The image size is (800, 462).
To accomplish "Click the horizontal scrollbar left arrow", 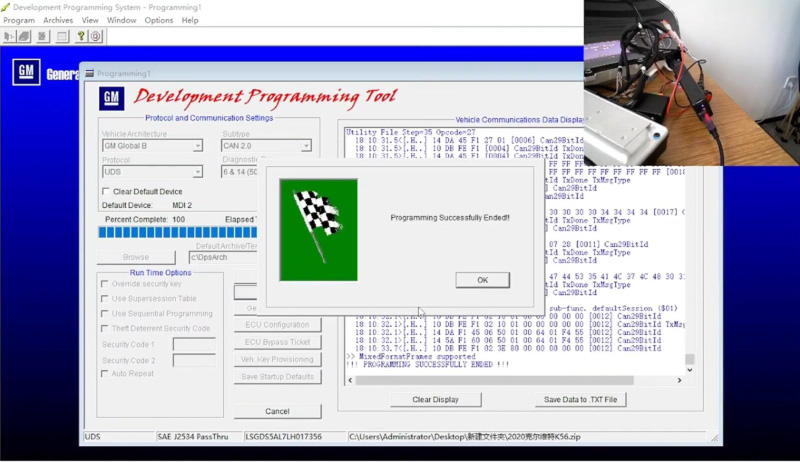I will tap(350, 380).
